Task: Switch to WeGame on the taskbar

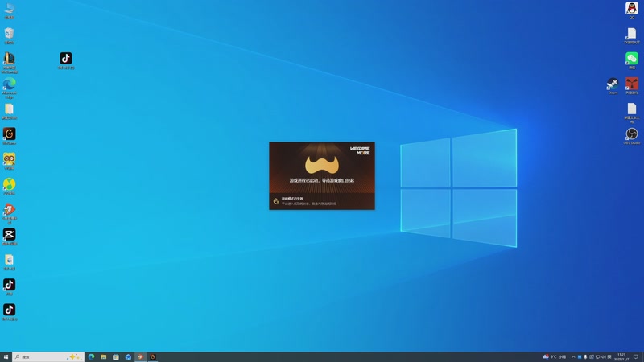Action: 153,356
